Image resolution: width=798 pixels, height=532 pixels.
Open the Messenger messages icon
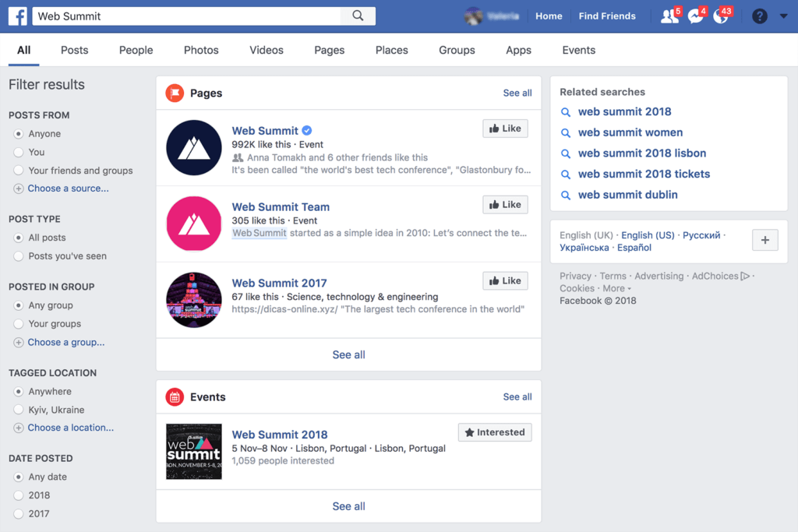(694, 16)
